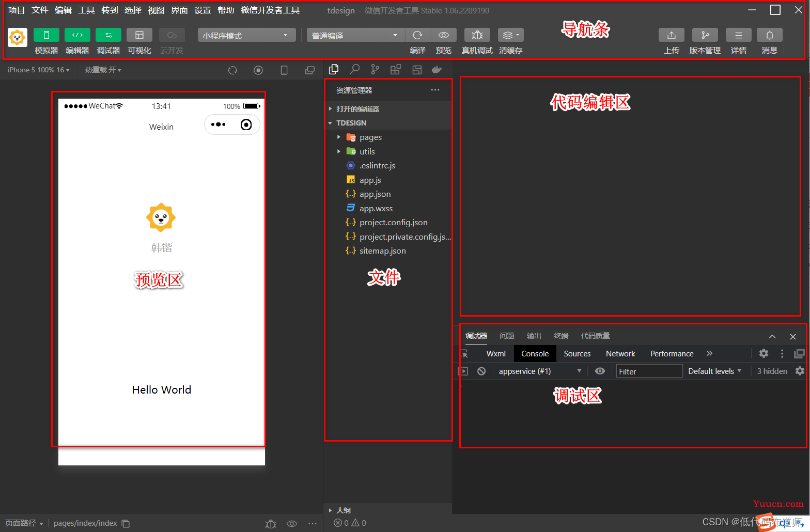Click the console Filter input field

[x=649, y=371]
